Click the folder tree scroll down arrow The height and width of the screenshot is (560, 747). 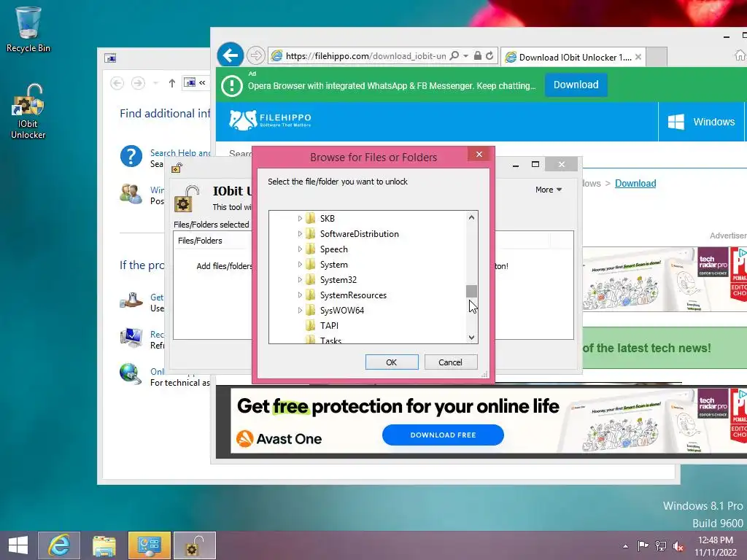pyautogui.click(x=472, y=338)
